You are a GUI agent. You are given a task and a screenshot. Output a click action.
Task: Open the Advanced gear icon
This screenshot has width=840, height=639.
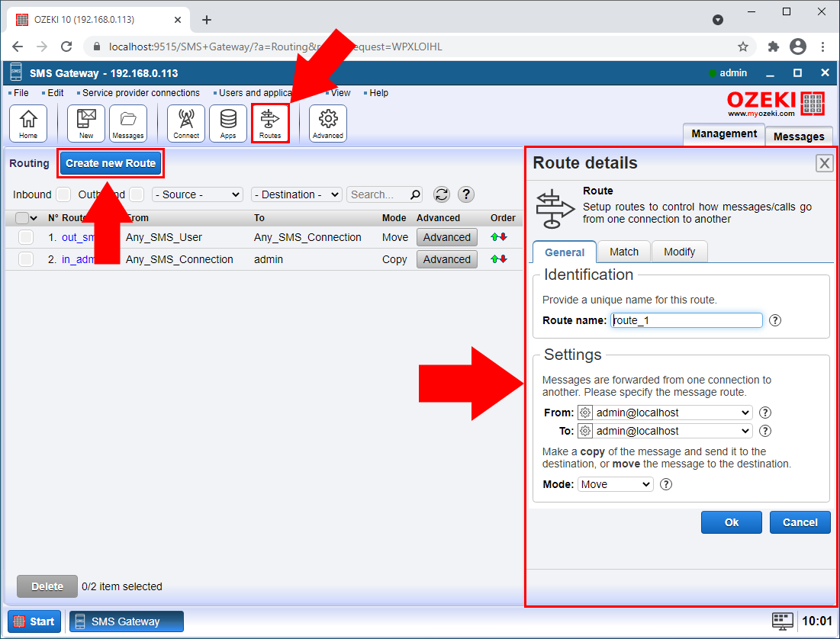[328, 124]
